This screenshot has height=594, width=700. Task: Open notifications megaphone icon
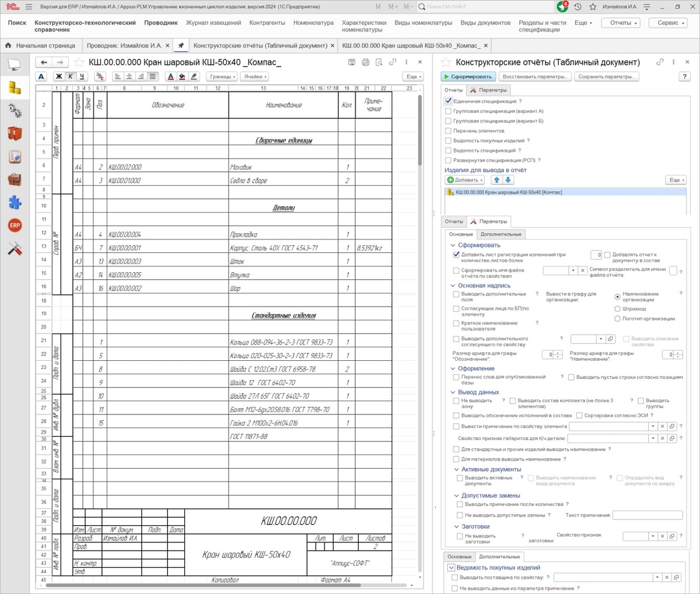point(562,6)
